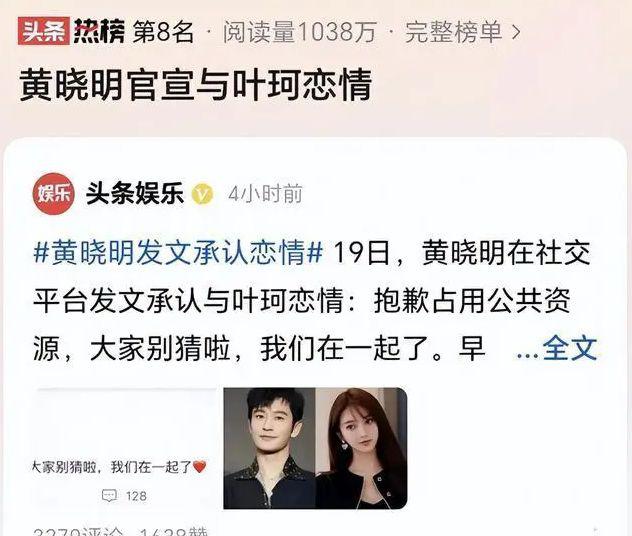Tap the 头条娱乐 round avatar icon
The width and height of the screenshot is (632, 536).
click(x=54, y=194)
